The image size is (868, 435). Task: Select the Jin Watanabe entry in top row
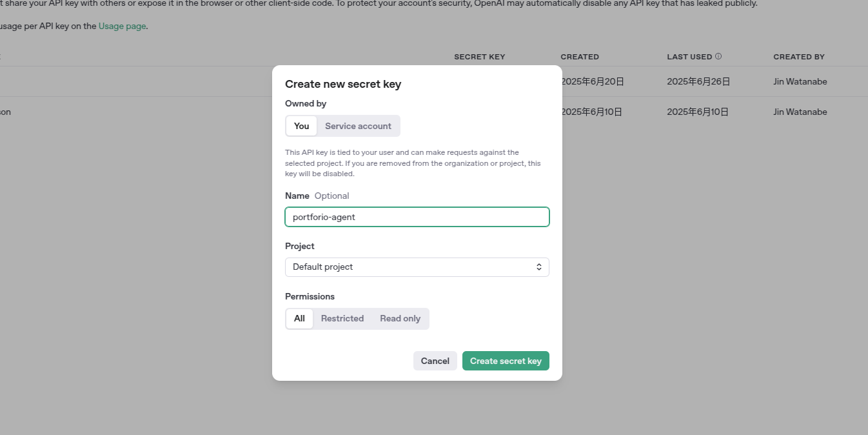(x=800, y=81)
